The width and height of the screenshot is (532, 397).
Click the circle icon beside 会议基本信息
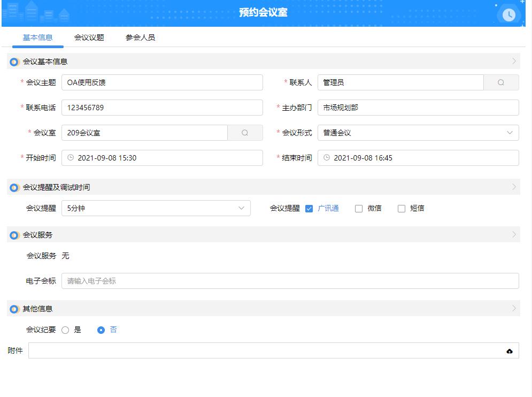point(13,62)
